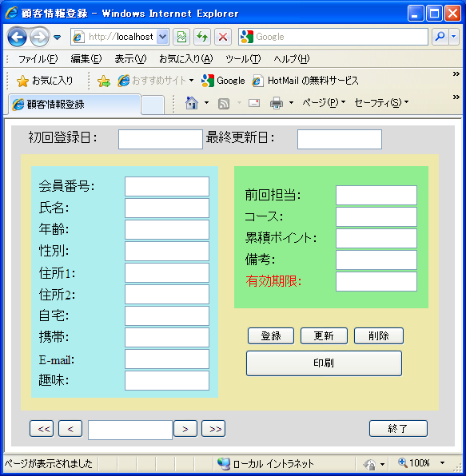Click the browser Forward arrow button
The image size is (466, 476).
[x=39, y=37]
